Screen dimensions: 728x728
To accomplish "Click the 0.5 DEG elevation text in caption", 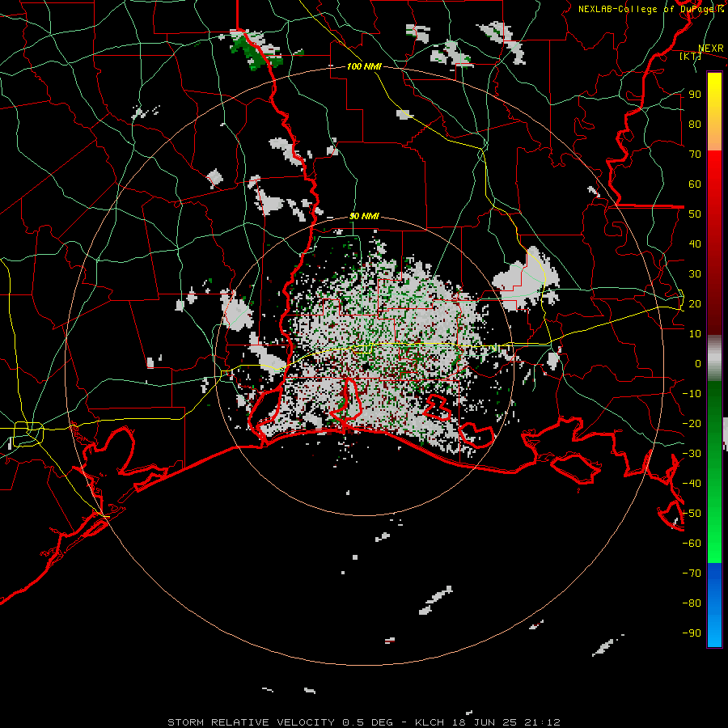I will [x=367, y=722].
